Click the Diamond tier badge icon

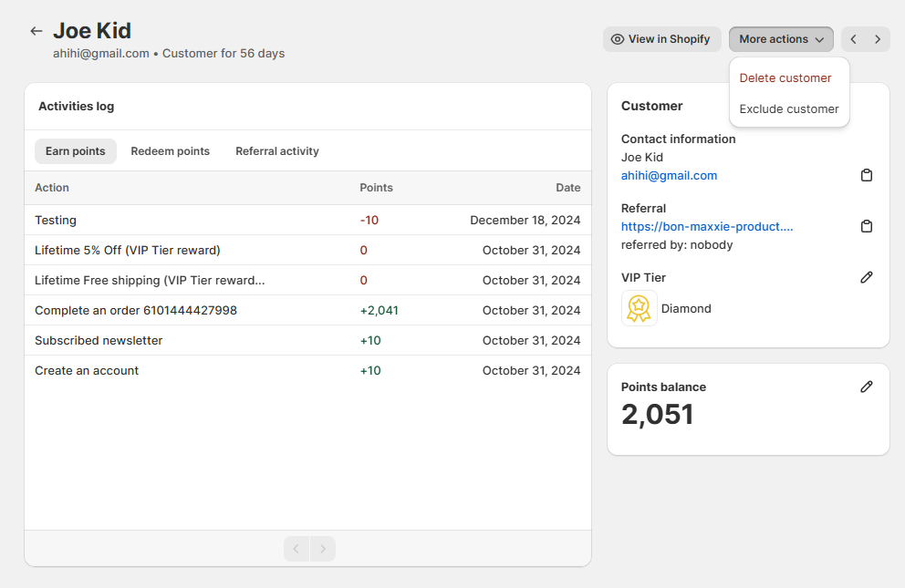click(639, 308)
